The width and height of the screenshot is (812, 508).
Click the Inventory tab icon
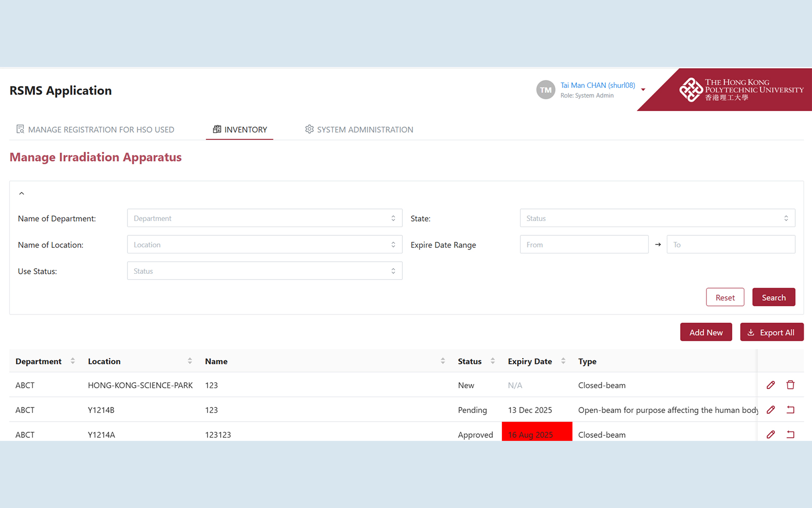pos(217,129)
